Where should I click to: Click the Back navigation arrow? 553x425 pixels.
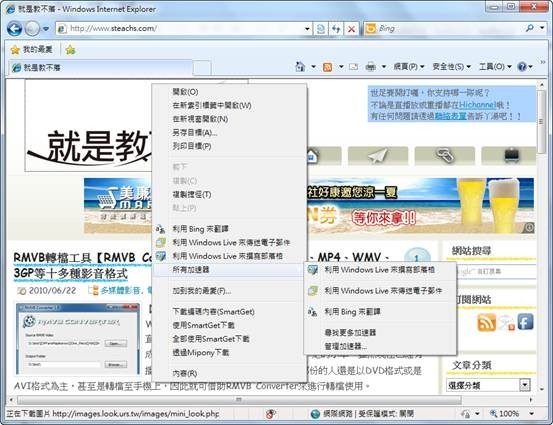(x=14, y=28)
